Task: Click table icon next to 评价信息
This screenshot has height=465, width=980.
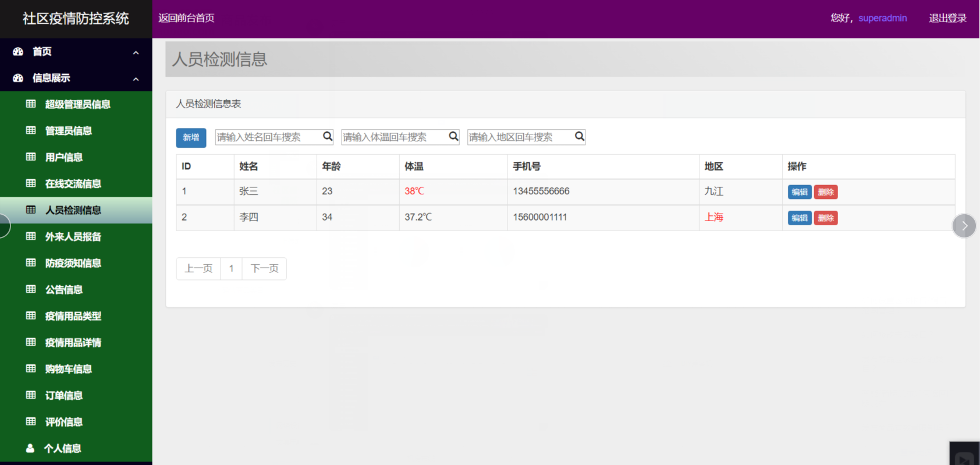Action: [x=31, y=422]
